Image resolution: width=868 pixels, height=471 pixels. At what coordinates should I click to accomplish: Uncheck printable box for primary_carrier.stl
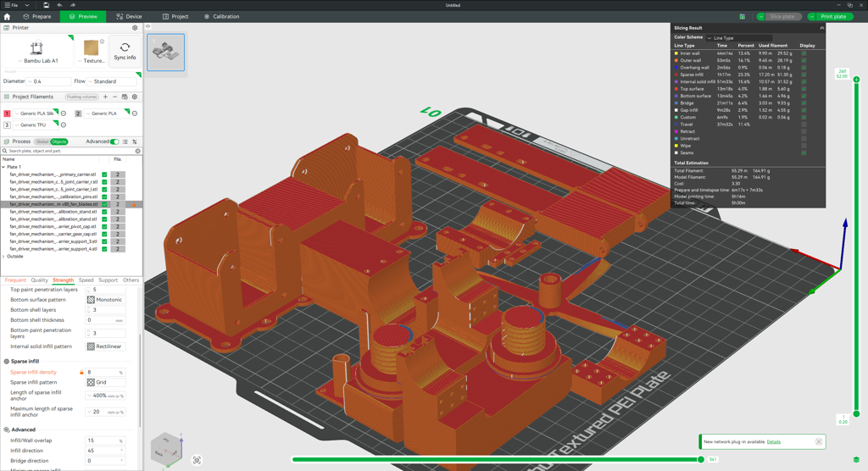(x=104, y=175)
